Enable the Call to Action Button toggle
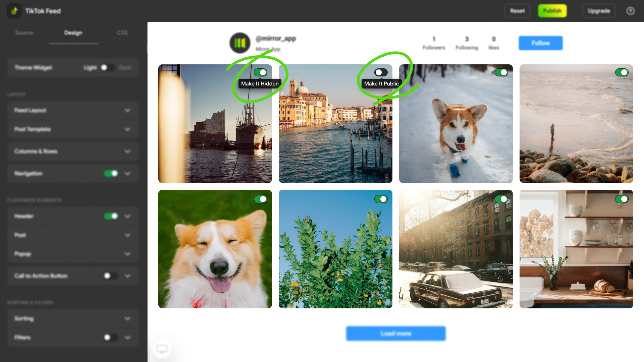Viewport: 644px width, 362px height. coord(111,276)
